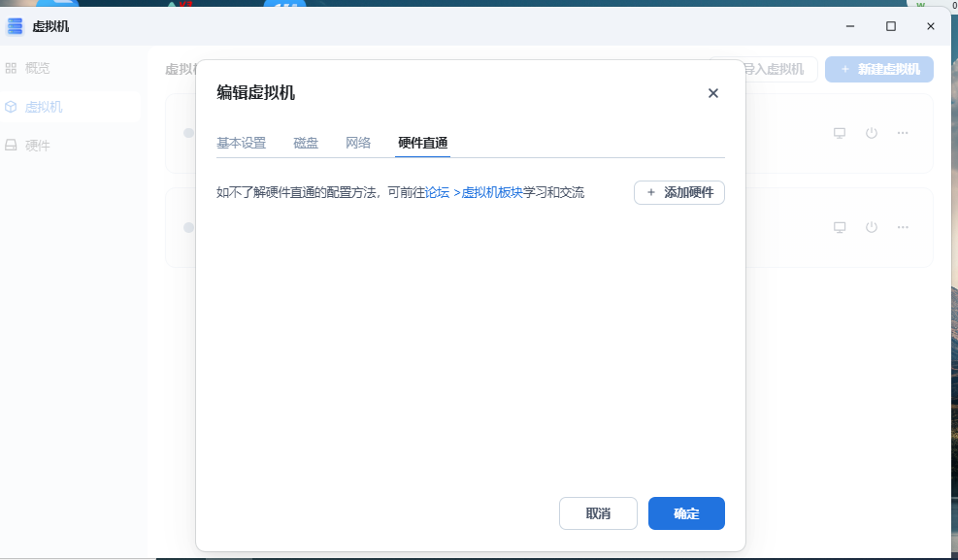Switch to the 磁盘 tab

pos(306,143)
